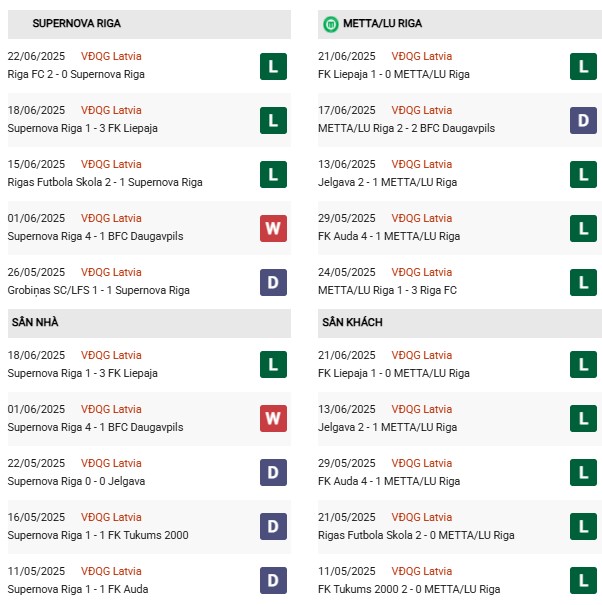This screenshot has height=605, width=602.
Task: Click the red win badge on the 01/06/2025 match in Supernova's top list
Action: (x=273, y=228)
